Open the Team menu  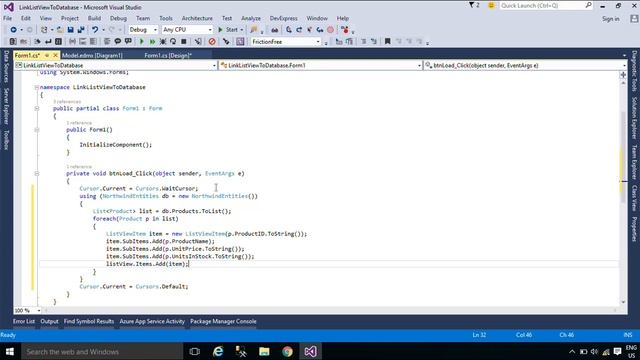click(x=143, y=18)
